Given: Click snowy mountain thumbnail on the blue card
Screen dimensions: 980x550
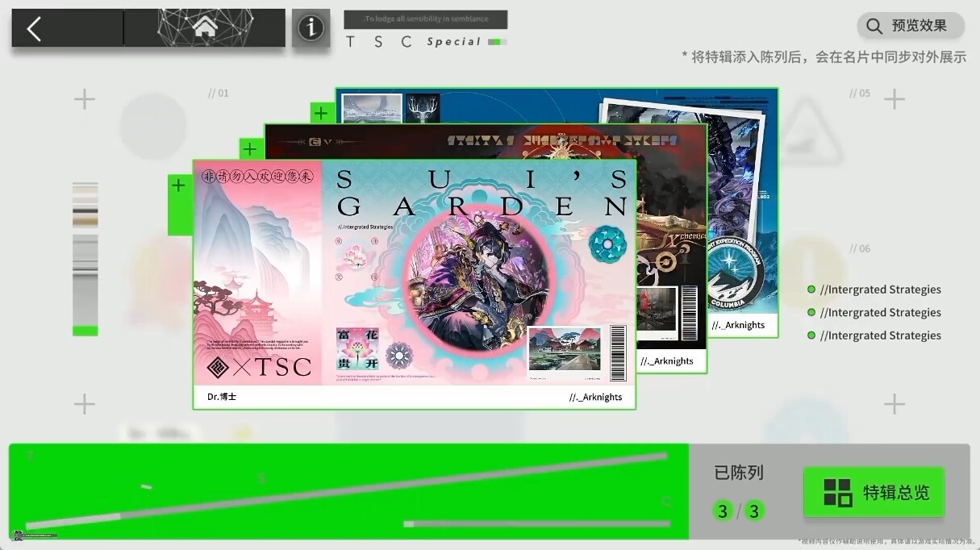Looking at the screenshot, I should pos(372,107).
